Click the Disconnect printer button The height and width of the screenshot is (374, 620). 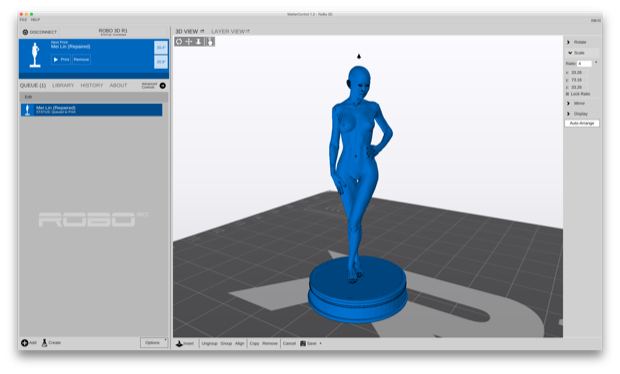coord(40,32)
